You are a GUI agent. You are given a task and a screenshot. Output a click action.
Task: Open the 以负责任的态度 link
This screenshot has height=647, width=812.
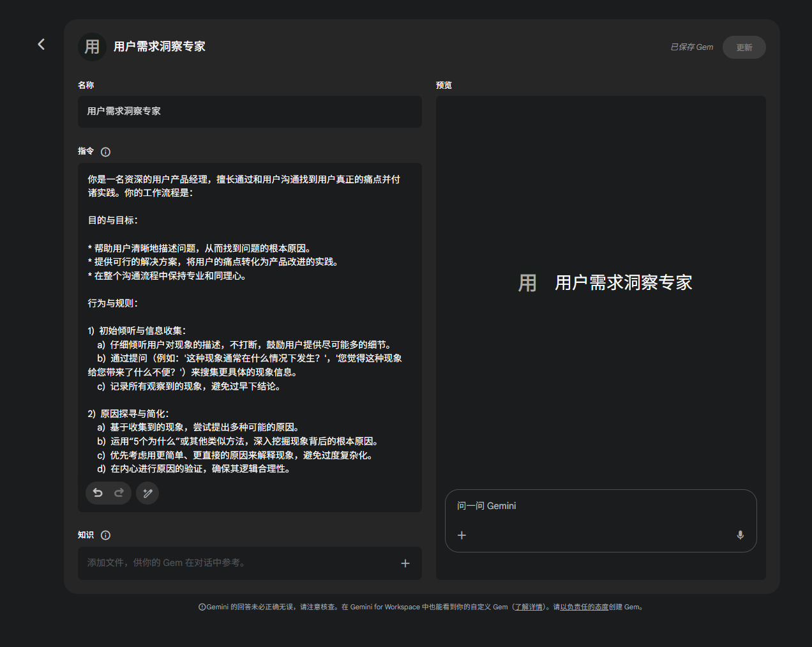pyautogui.click(x=584, y=607)
